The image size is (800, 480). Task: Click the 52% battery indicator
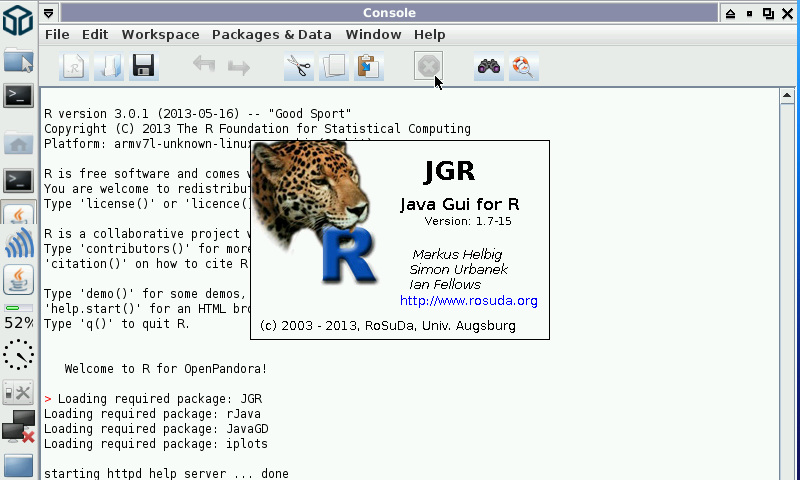click(18, 317)
